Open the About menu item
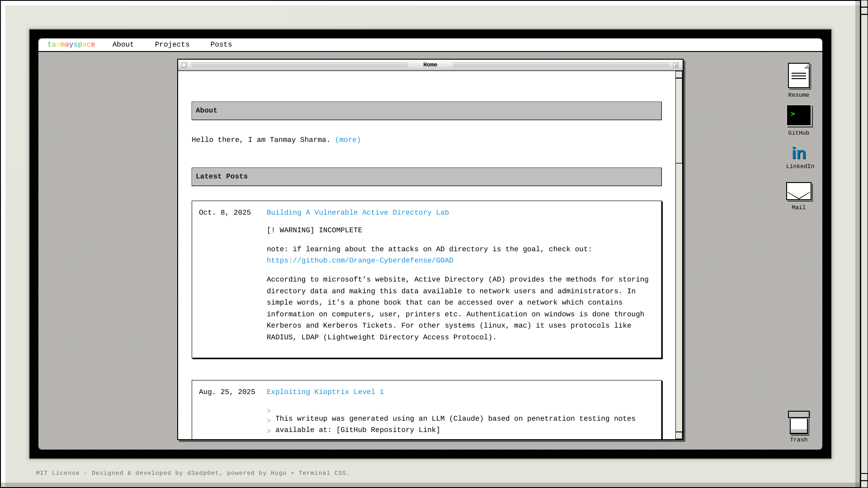 click(123, 45)
